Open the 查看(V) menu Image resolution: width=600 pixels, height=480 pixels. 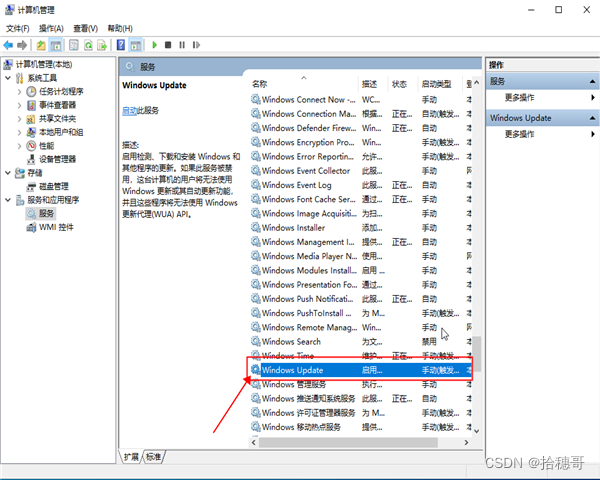click(x=85, y=28)
